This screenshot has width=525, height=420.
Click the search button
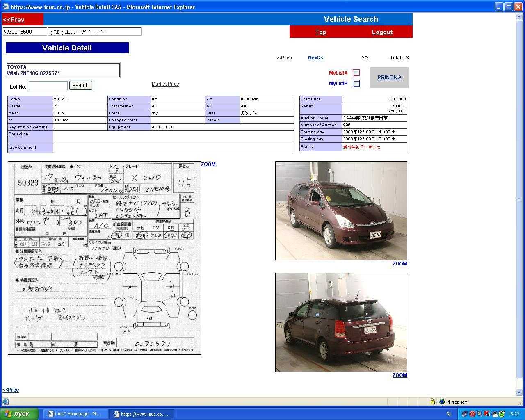81,85
